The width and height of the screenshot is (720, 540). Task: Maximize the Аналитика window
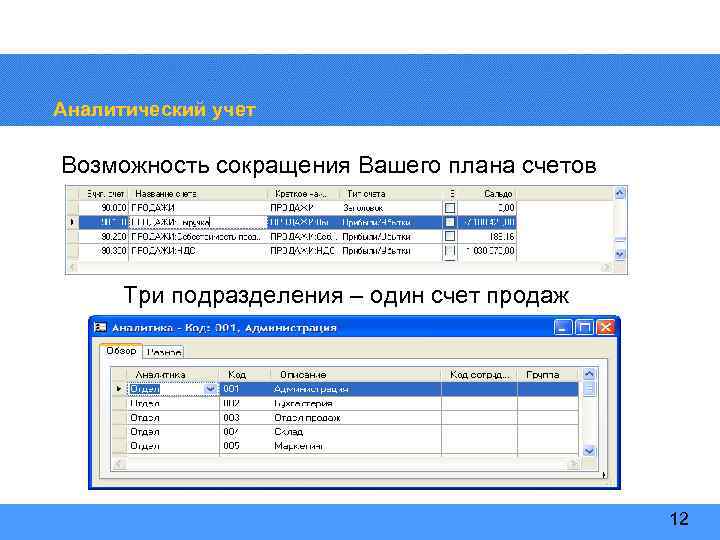pos(584,327)
